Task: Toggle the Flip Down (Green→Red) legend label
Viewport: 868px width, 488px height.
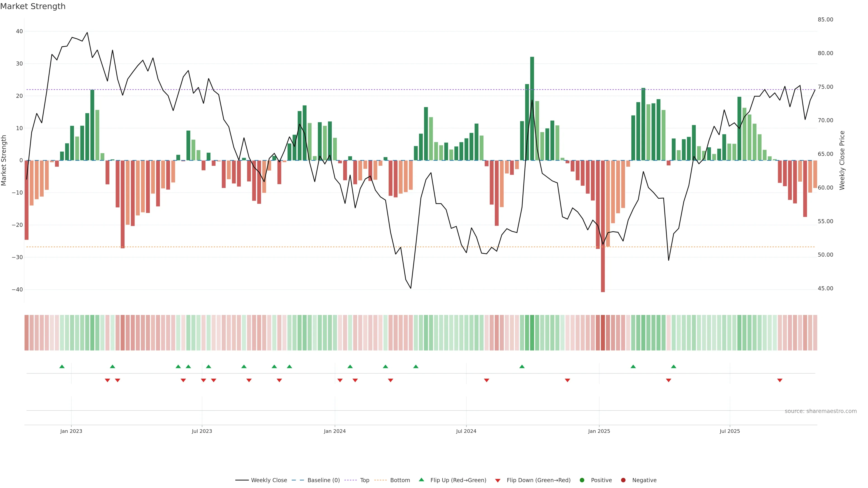Action: click(x=538, y=480)
